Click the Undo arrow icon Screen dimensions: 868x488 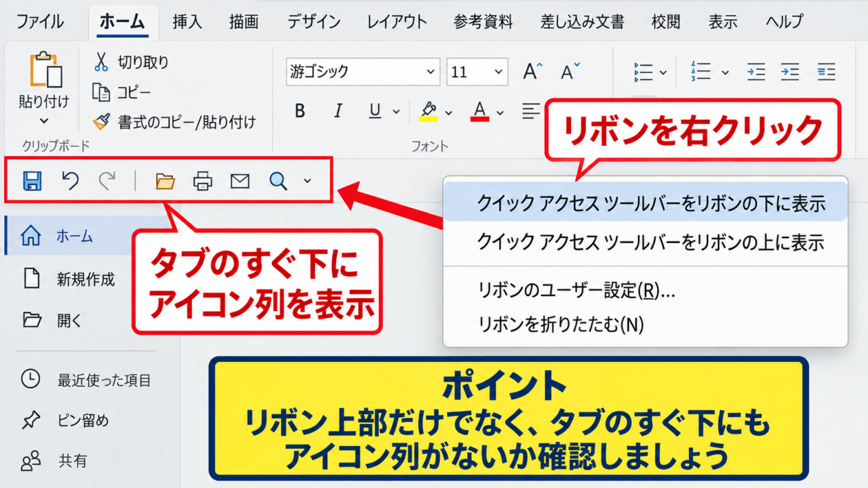click(71, 180)
